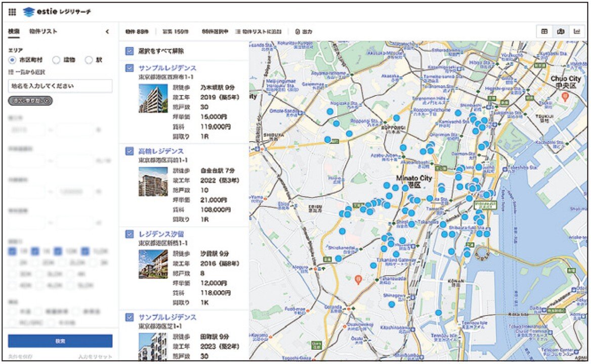Switch to 物件リスト tab
This screenshot has height=364, width=591.
click(x=43, y=32)
